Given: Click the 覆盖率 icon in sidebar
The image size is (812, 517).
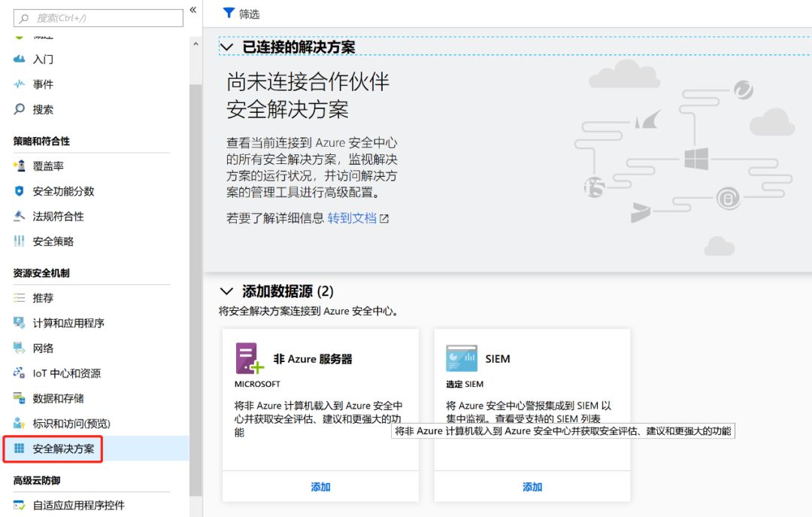Looking at the screenshot, I should coord(20,166).
